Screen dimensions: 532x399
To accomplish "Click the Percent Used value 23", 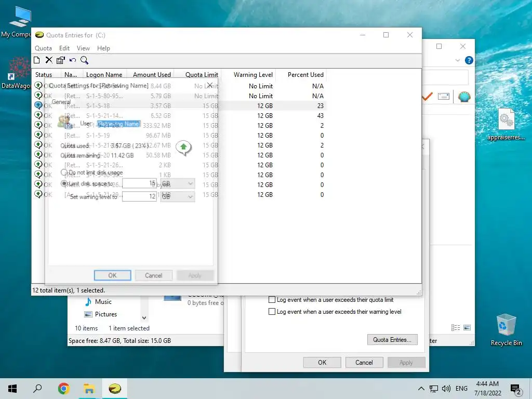I will point(320,106).
